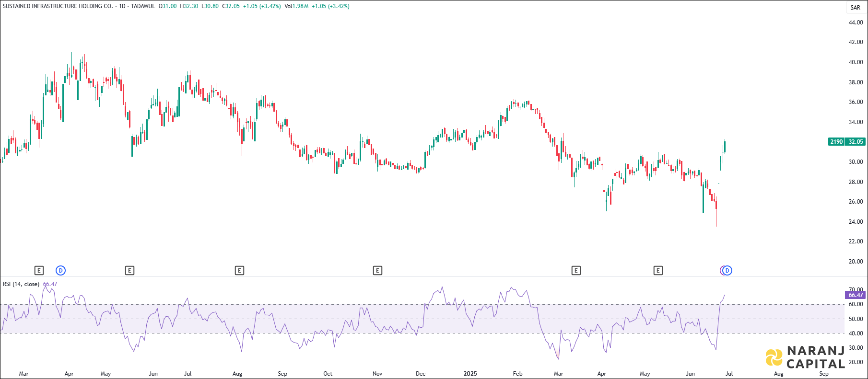Click the 26.00 price axis label
This screenshot has height=379, width=868.
856,202
